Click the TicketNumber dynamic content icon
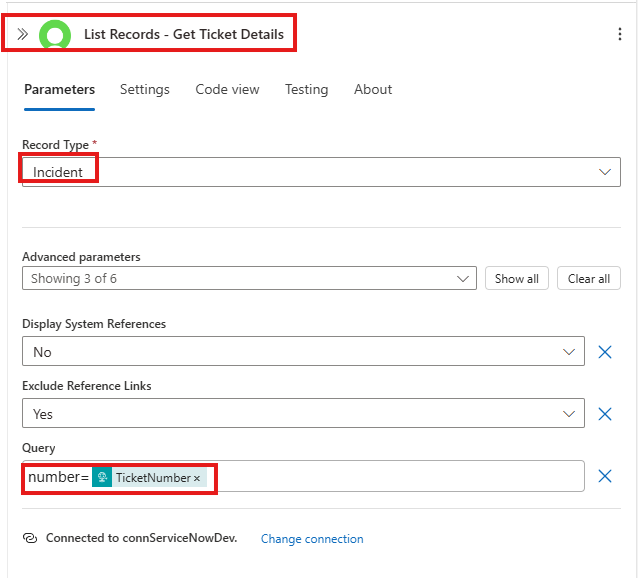Viewport: 638px width, 578px height. coord(102,477)
